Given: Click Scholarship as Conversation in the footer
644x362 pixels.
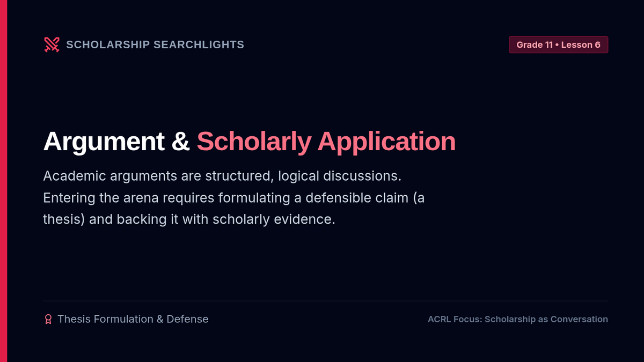Looking at the screenshot, I should point(546,319).
